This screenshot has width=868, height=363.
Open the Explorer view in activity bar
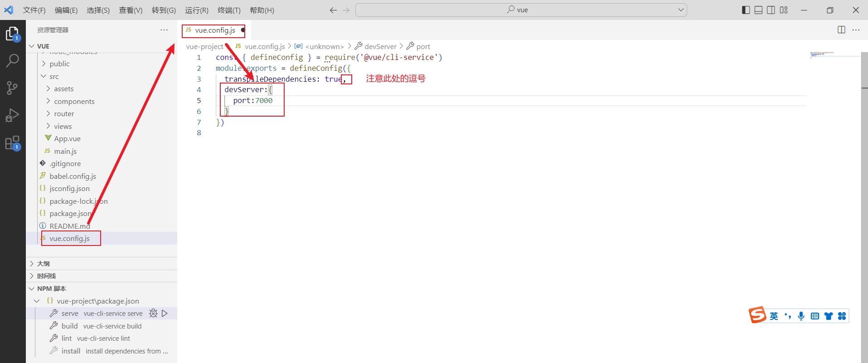coord(12,34)
